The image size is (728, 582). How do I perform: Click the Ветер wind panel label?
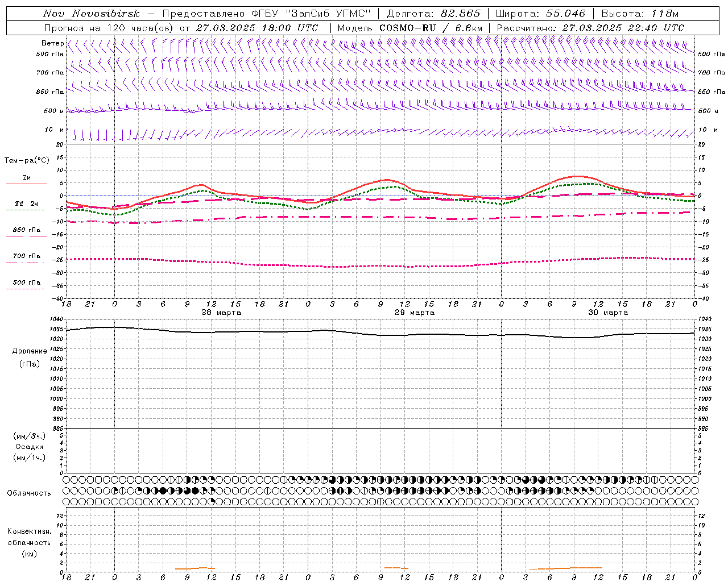pos(52,43)
